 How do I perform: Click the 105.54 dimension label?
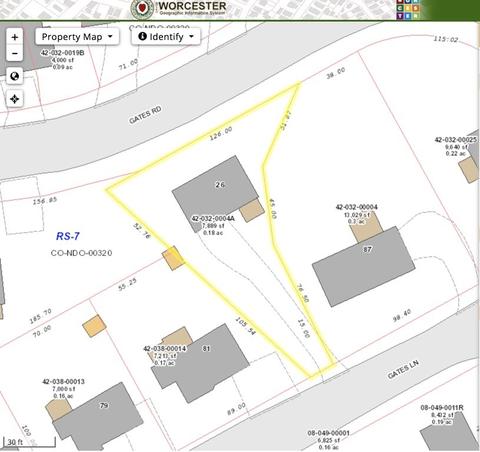(246, 326)
